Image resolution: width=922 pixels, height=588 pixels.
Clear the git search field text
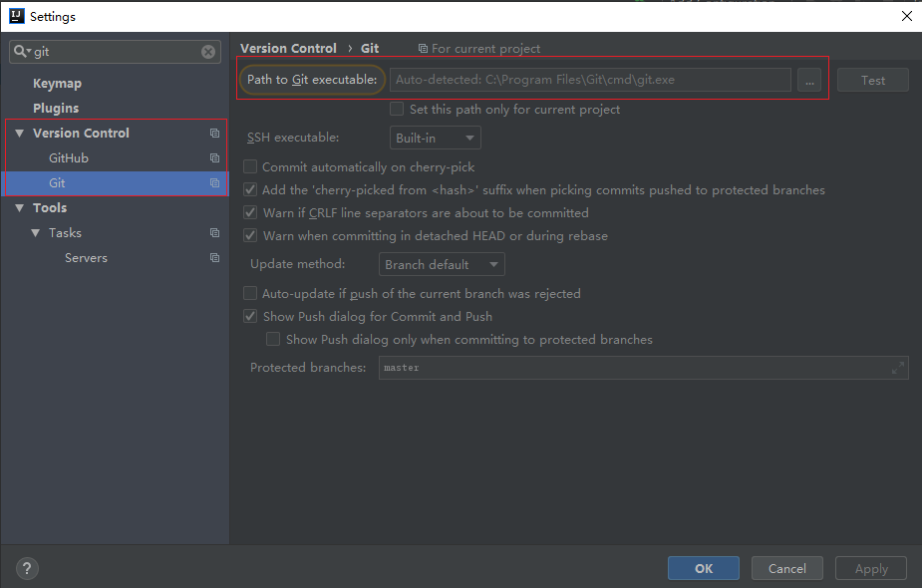tap(208, 52)
